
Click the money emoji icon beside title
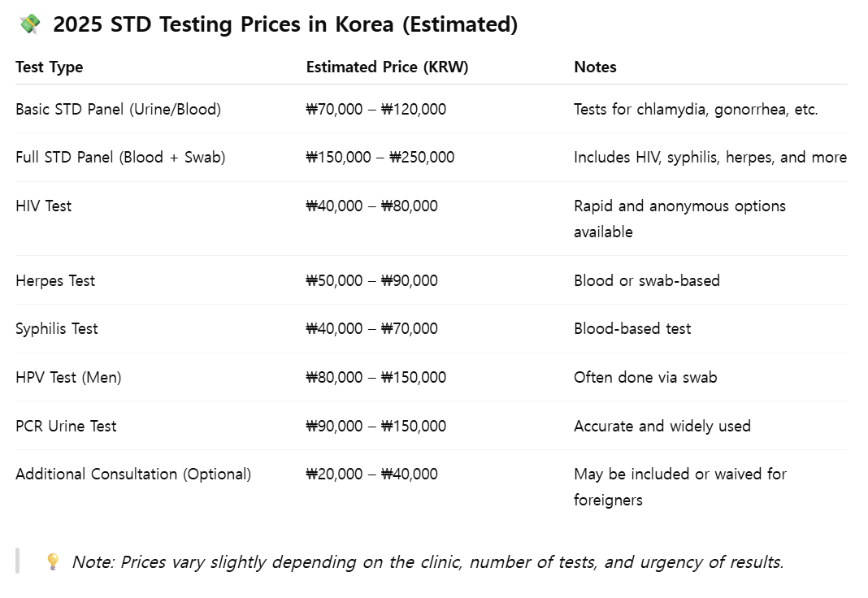pos(30,24)
